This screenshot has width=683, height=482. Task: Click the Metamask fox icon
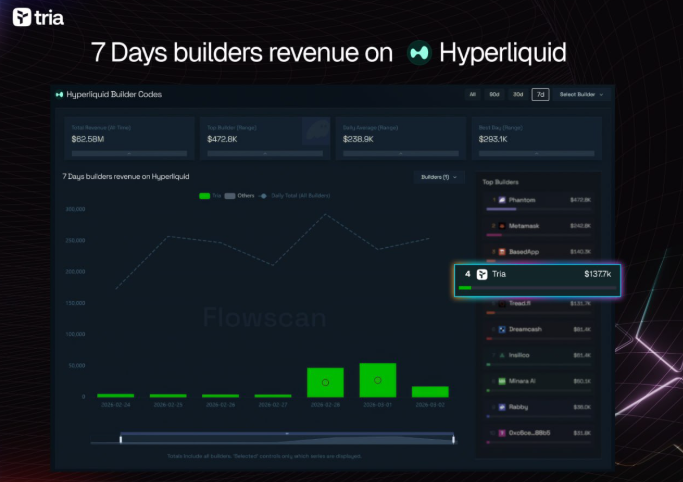click(x=501, y=226)
